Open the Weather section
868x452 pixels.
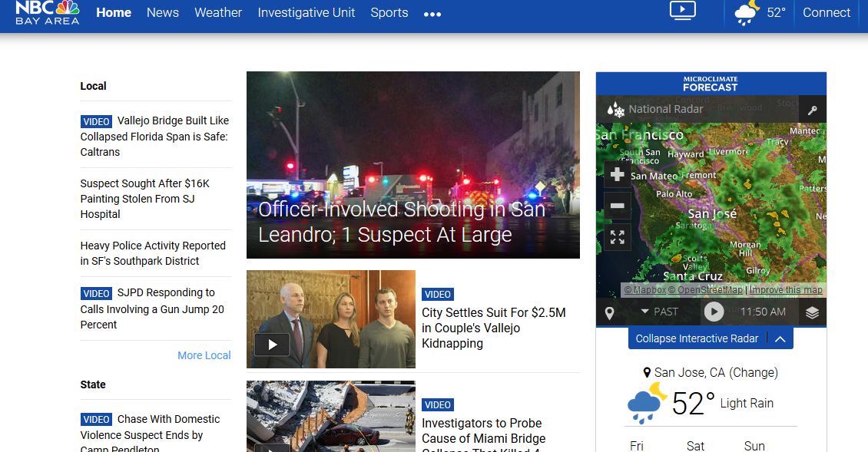(x=218, y=13)
